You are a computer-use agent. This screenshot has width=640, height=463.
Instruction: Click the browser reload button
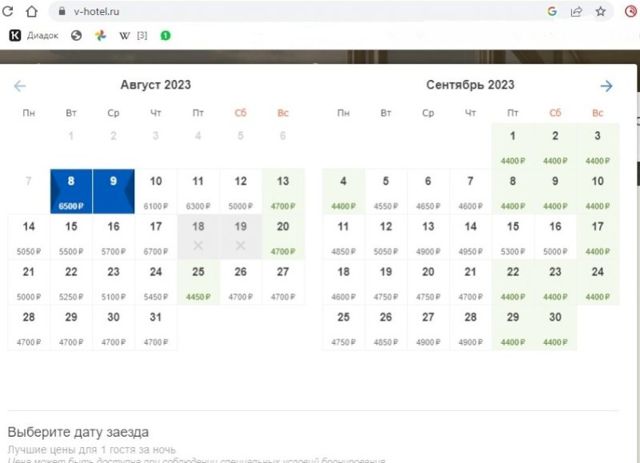[x=9, y=12]
